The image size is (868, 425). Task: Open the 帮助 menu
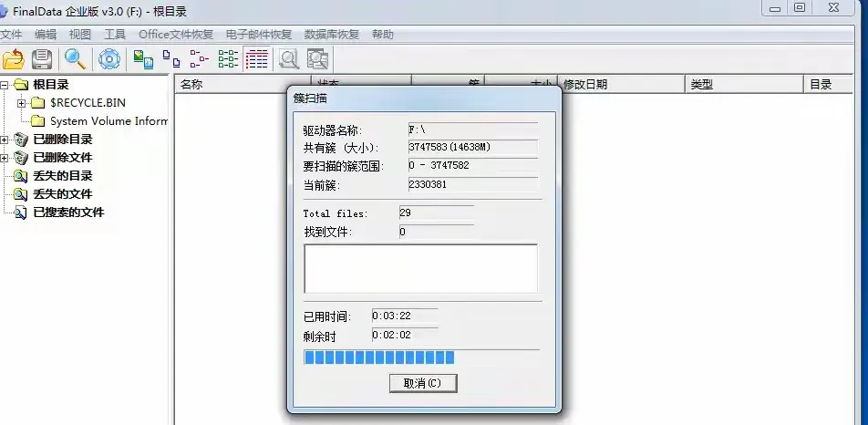[x=383, y=35]
